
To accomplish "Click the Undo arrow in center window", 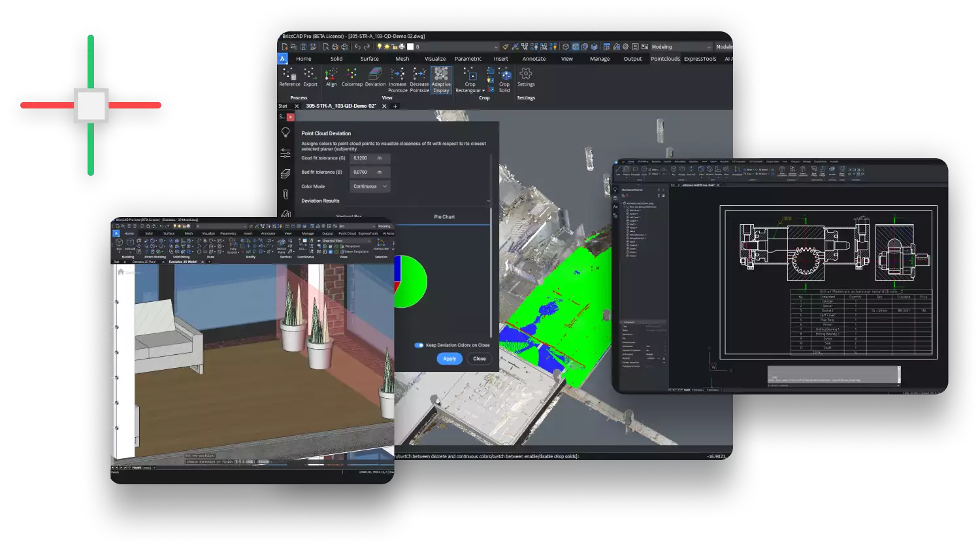I will pos(357,47).
